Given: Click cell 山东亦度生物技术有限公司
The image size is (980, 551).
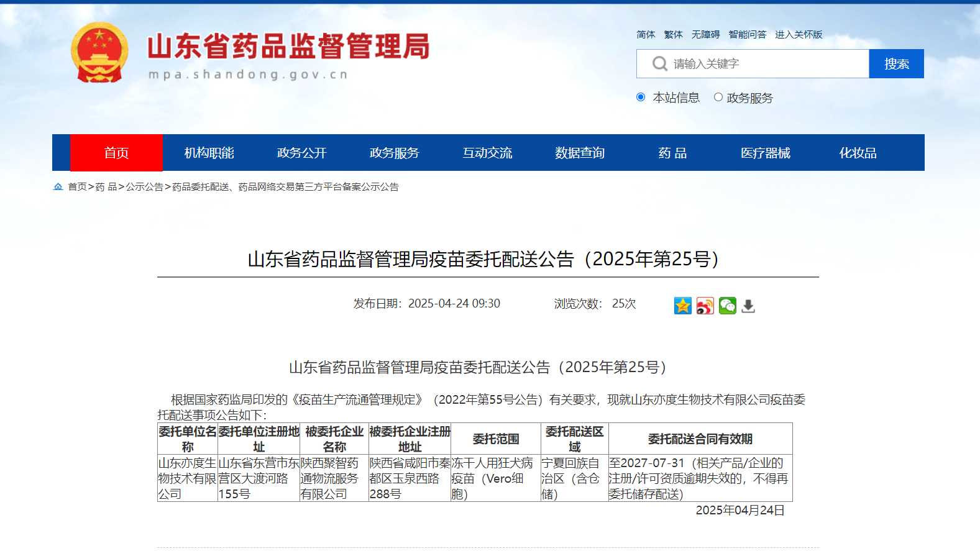Looking at the screenshot, I should click(x=188, y=478).
